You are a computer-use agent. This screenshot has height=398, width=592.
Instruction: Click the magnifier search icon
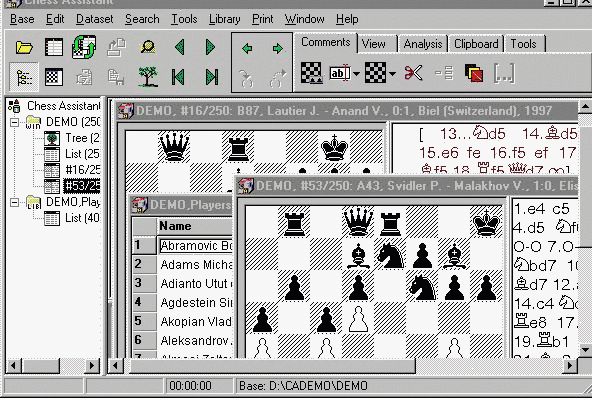pyautogui.click(x=148, y=47)
